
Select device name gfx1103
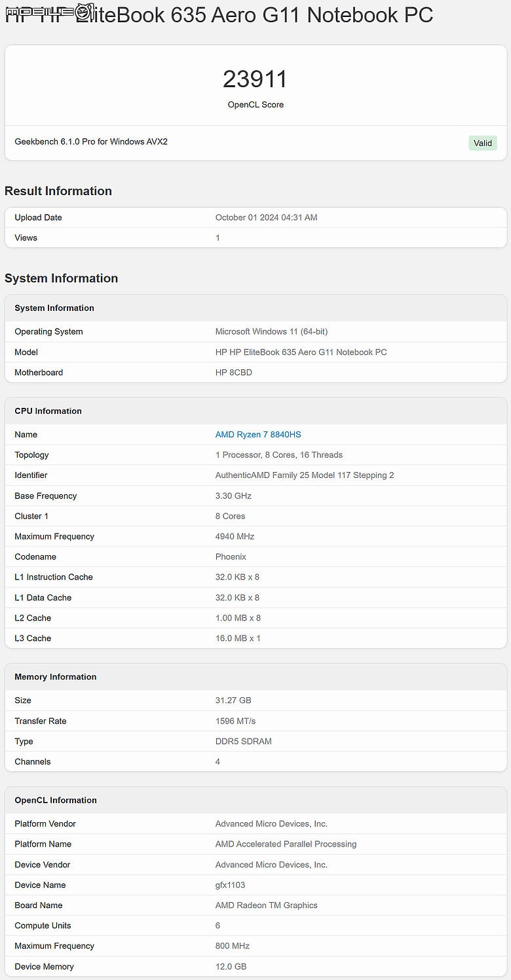point(230,885)
